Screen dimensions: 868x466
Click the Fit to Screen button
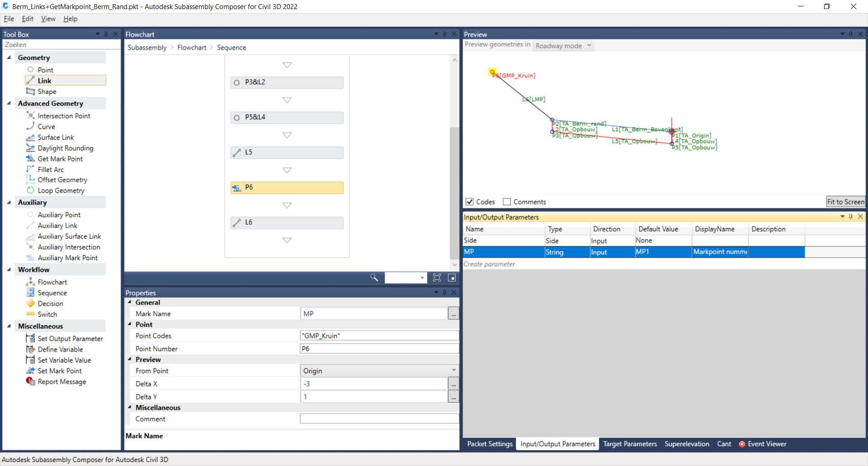click(845, 201)
